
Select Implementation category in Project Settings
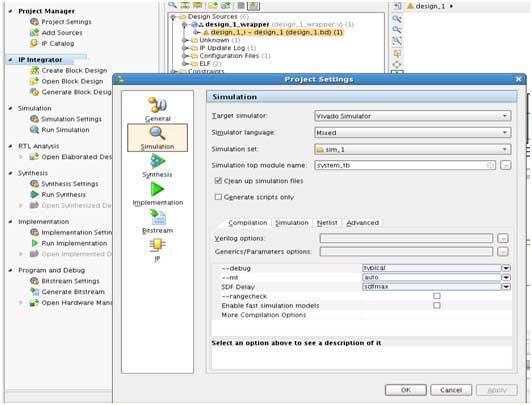coord(157,194)
